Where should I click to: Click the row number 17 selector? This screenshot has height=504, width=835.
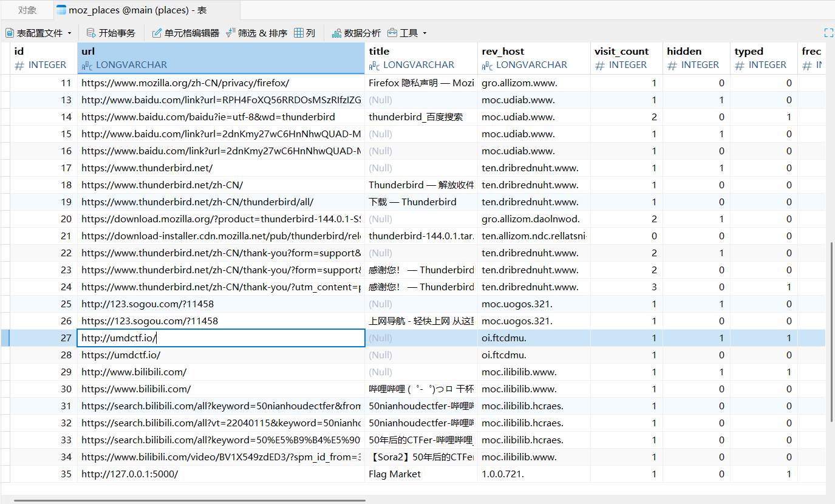[4, 168]
